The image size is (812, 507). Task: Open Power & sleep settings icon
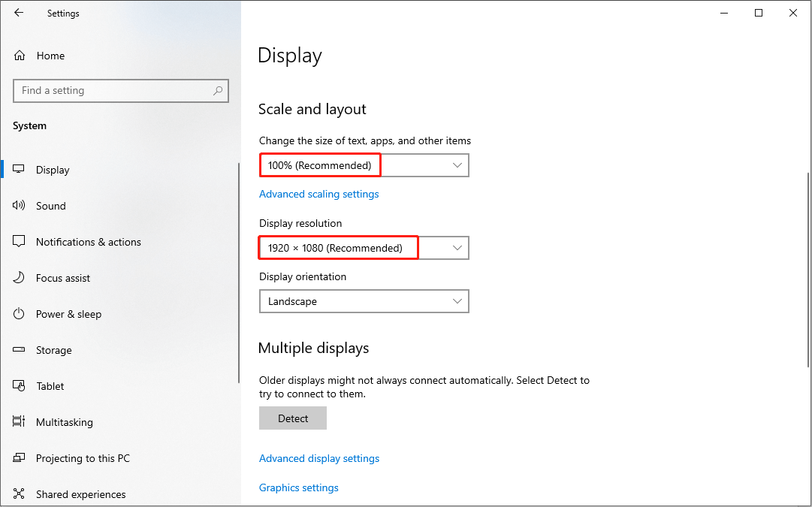[x=19, y=313]
